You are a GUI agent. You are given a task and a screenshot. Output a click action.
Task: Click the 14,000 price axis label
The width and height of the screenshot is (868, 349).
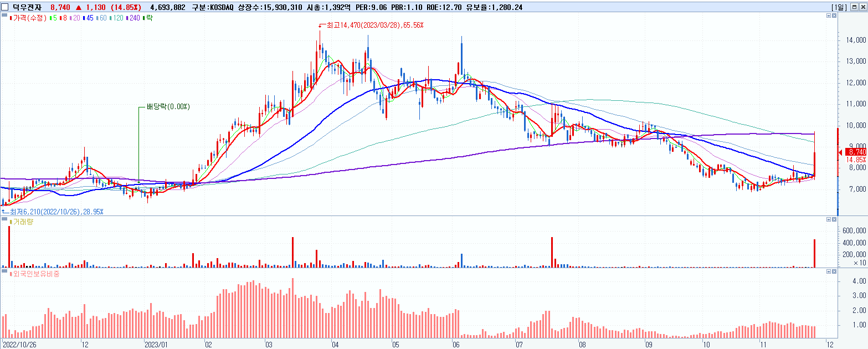tap(855, 40)
